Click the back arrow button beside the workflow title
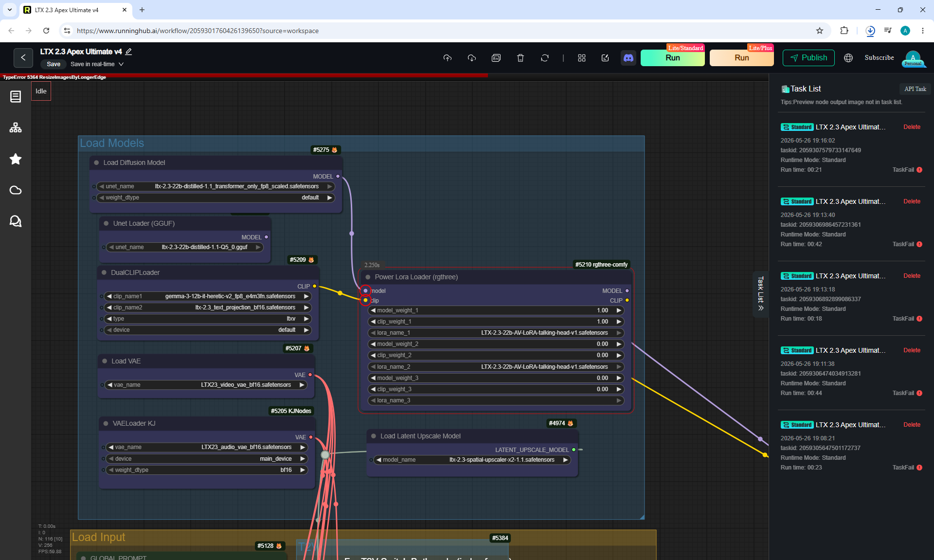This screenshot has height=560, width=934. point(23,57)
